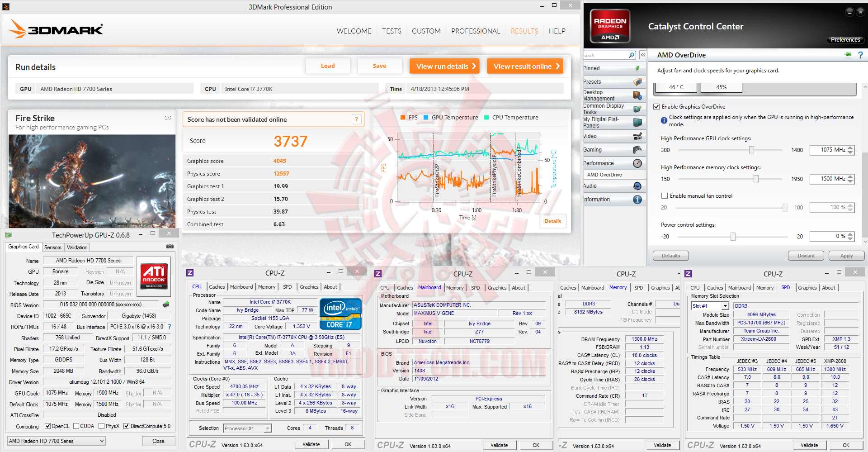Switch to the Sensors tab in GPU-Z
868x452 pixels.
click(53, 247)
